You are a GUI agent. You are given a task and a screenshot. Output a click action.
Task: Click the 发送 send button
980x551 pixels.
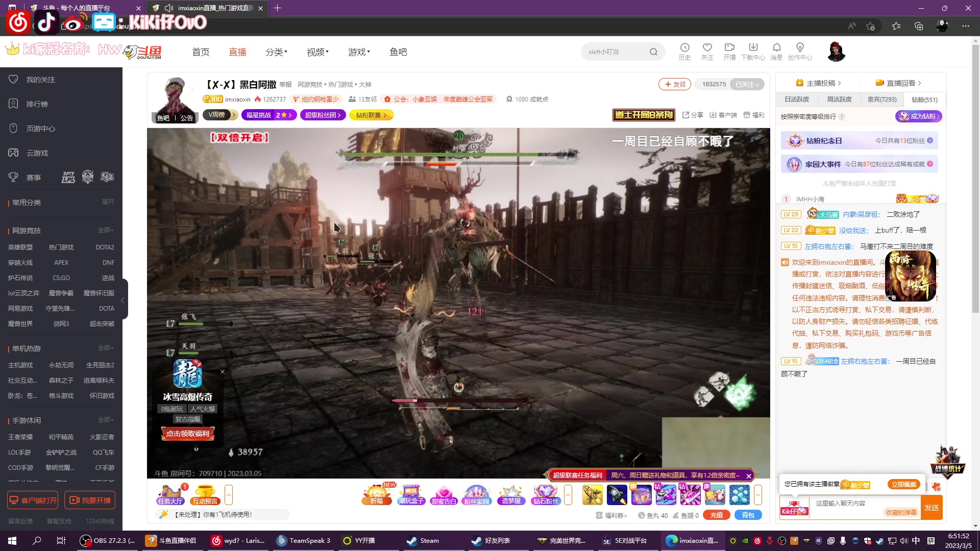(x=932, y=508)
